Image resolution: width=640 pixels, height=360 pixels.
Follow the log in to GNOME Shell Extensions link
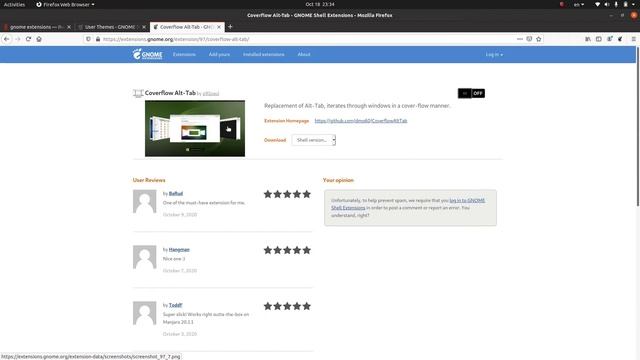point(408,204)
